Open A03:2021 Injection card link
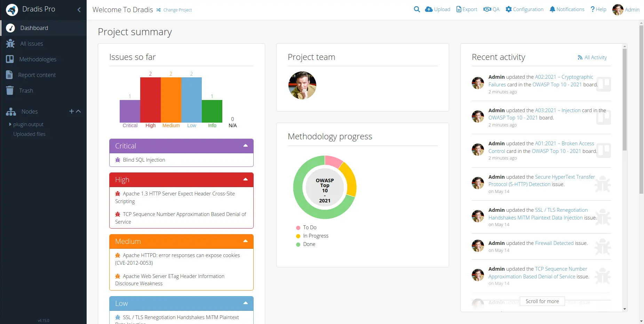The image size is (644, 324). pos(558,110)
